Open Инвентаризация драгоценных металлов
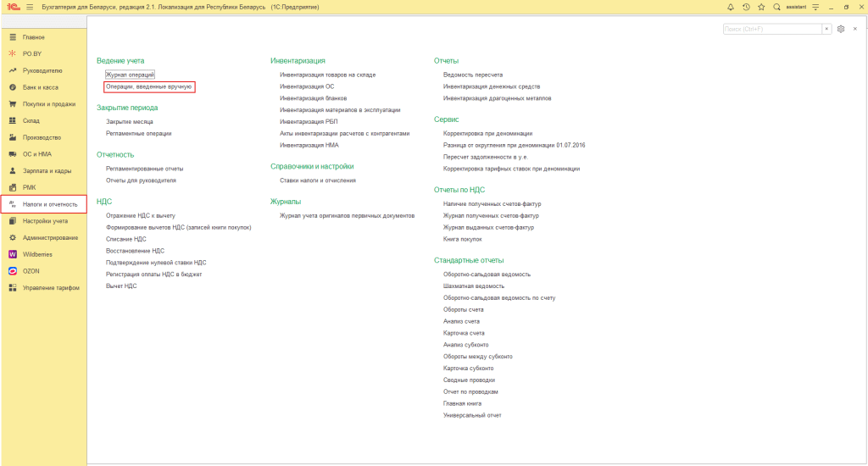 coord(497,98)
